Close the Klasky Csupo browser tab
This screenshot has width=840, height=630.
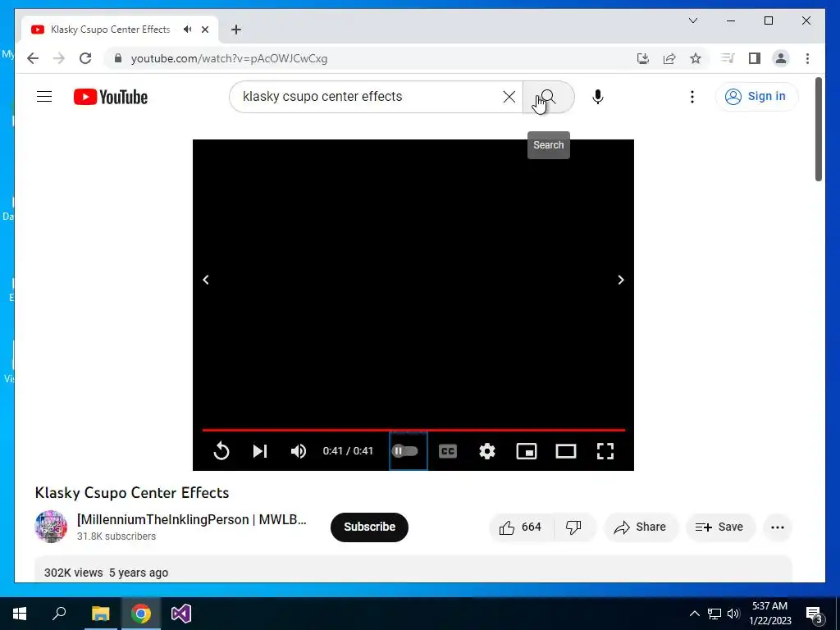[204, 30]
